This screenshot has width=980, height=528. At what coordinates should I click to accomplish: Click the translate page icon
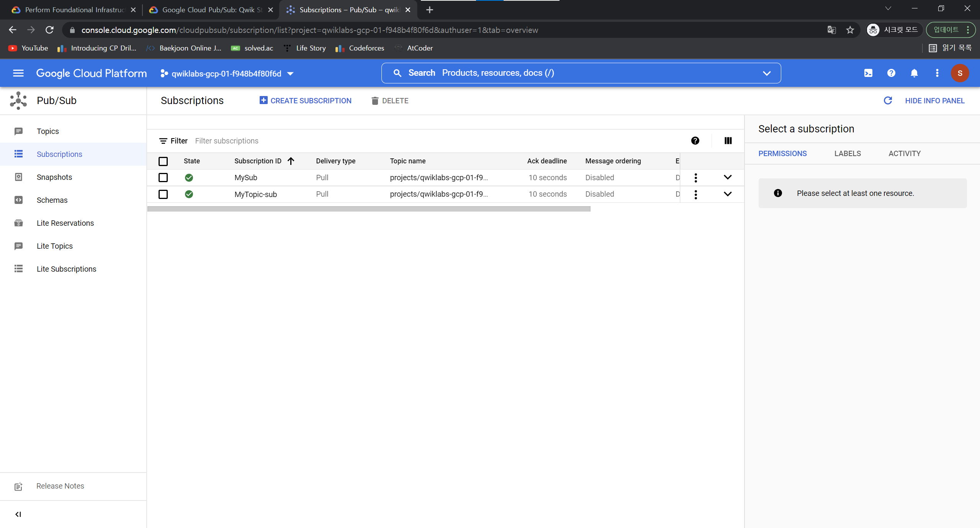(x=831, y=30)
